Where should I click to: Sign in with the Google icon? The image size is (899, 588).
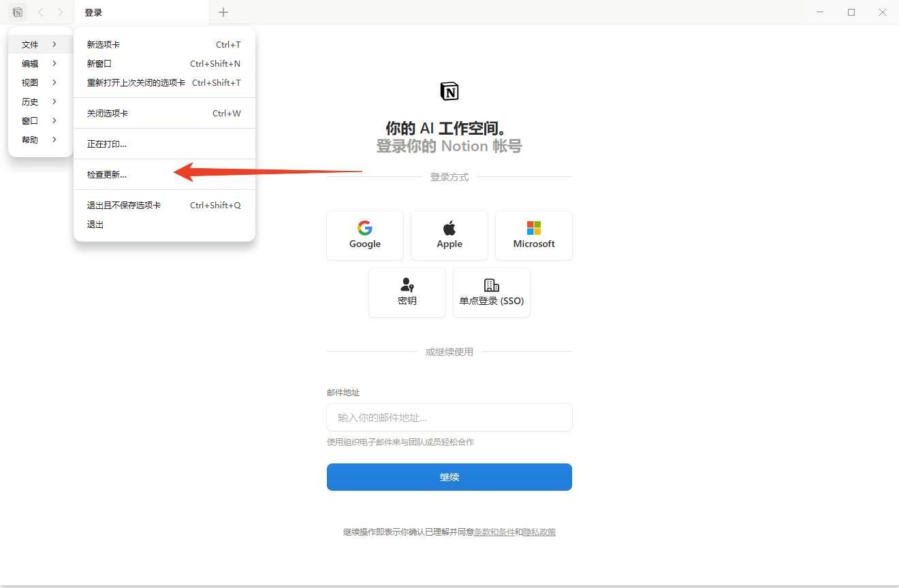pos(365,235)
